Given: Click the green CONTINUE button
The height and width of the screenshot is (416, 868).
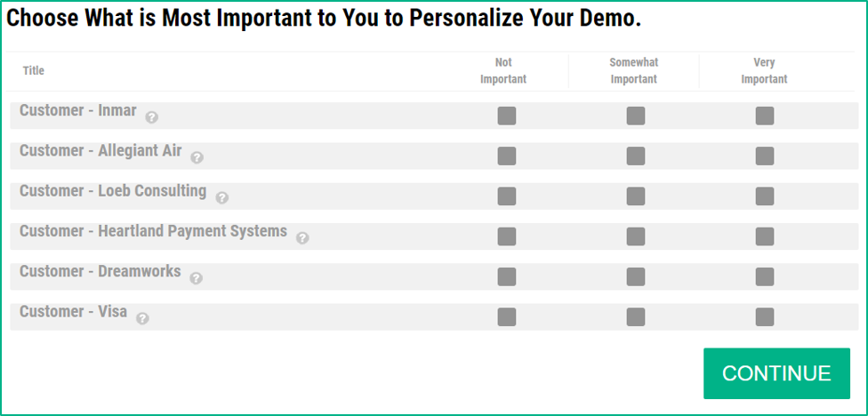Looking at the screenshot, I should [x=776, y=373].
